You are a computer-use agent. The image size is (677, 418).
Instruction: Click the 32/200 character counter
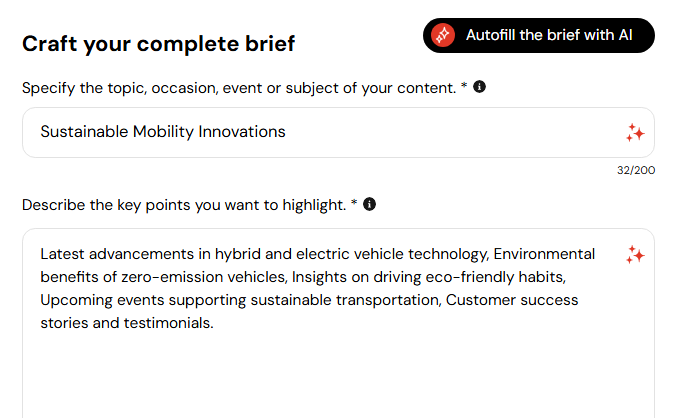click(636, 170)
